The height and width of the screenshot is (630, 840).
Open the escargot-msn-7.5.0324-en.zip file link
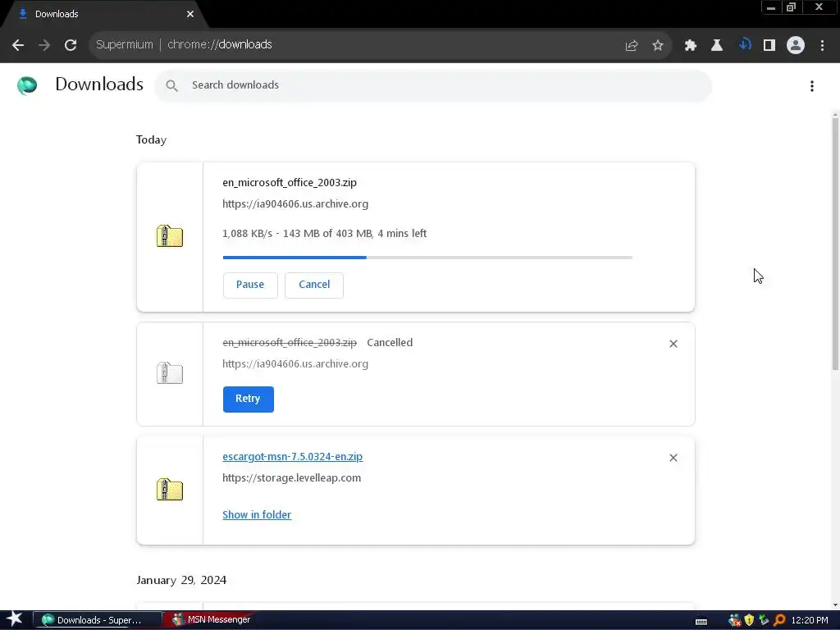tap(293, 457)
